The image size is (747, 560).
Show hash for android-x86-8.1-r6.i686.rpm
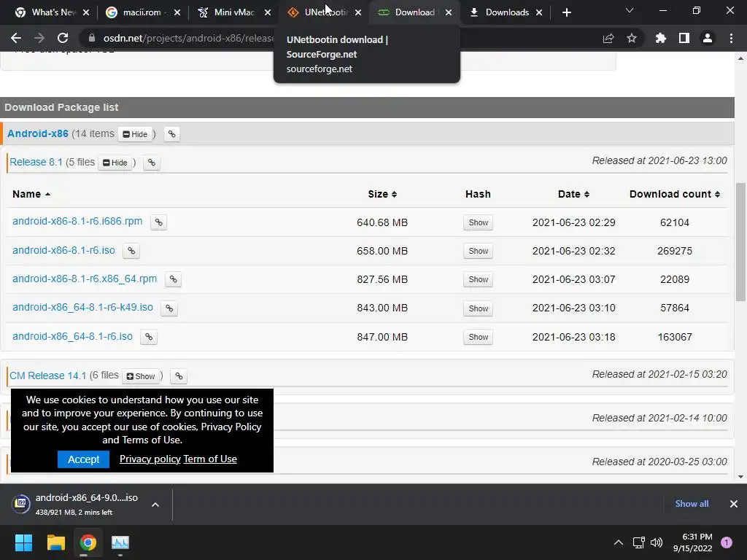point(479,222)
